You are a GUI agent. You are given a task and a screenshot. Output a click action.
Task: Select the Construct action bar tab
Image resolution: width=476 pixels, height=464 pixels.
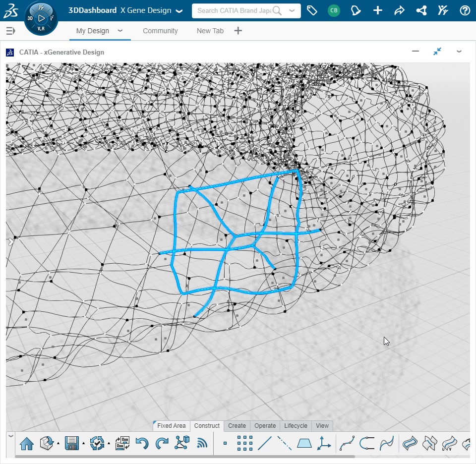click(x=207, y=426)
